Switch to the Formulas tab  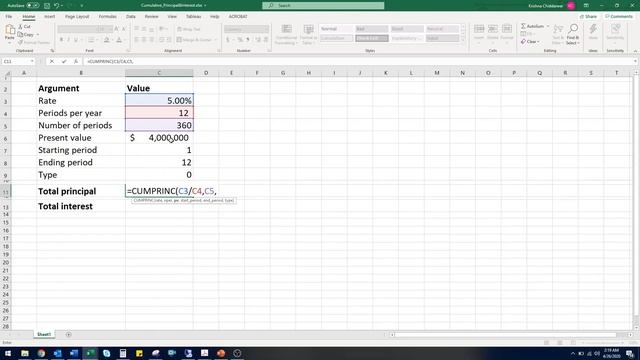107,17
